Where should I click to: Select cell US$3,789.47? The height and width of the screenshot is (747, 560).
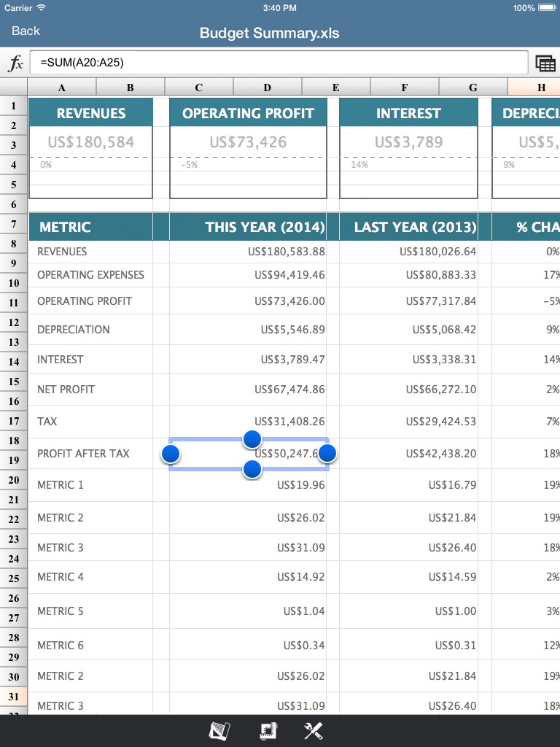click(x=293, y=359)
